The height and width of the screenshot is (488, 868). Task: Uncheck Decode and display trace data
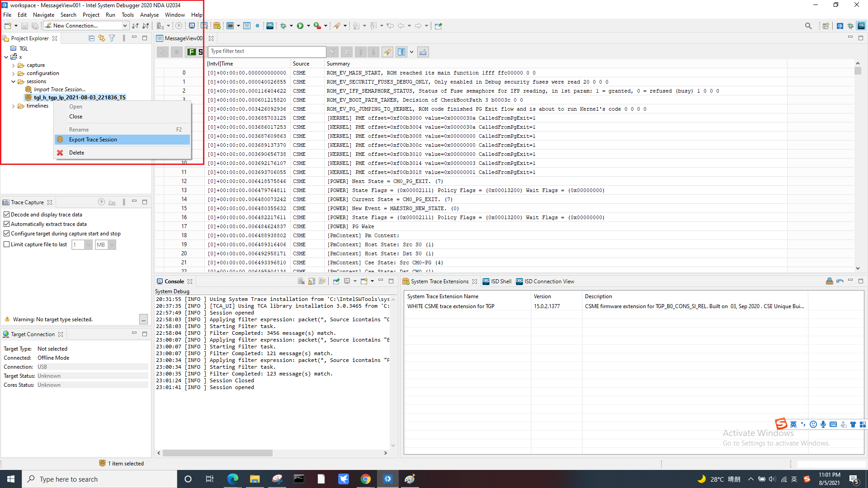[7, 214]
